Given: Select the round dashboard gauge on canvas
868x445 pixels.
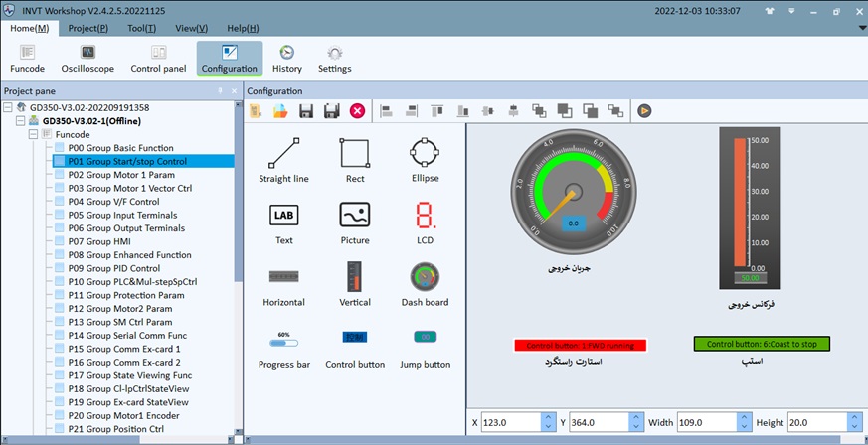Looking at the screenshot, I should point(574,192).
